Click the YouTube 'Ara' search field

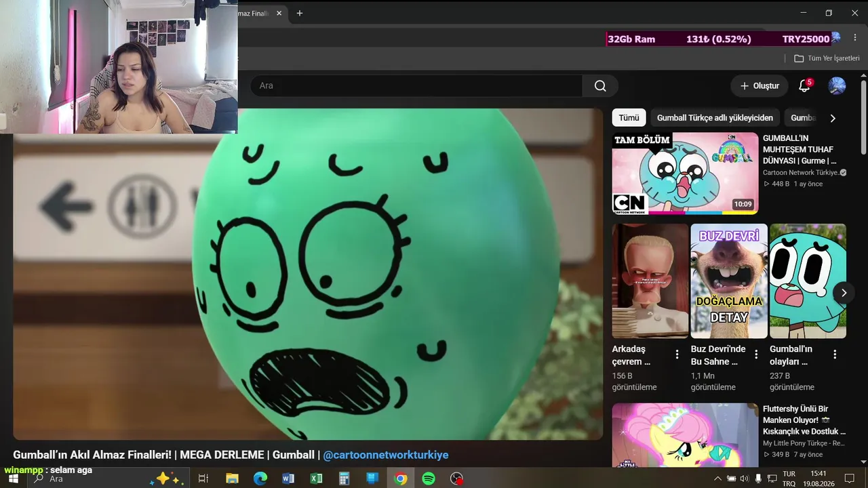[x=417, y=86]
